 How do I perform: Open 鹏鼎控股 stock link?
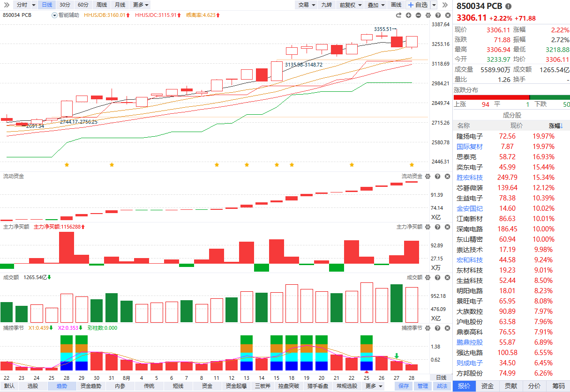(470, 342)
